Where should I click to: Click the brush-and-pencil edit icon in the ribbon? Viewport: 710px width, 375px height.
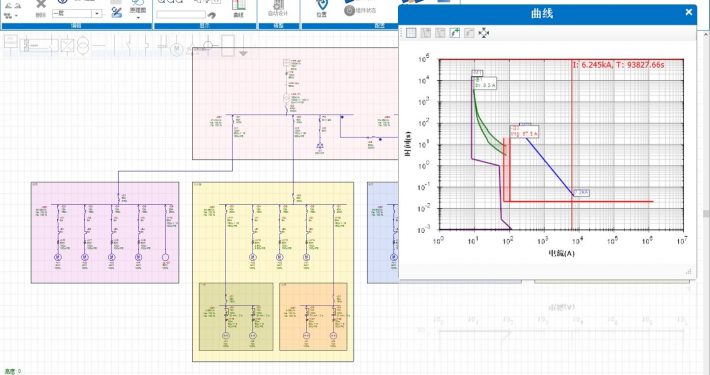pos(116,13)
